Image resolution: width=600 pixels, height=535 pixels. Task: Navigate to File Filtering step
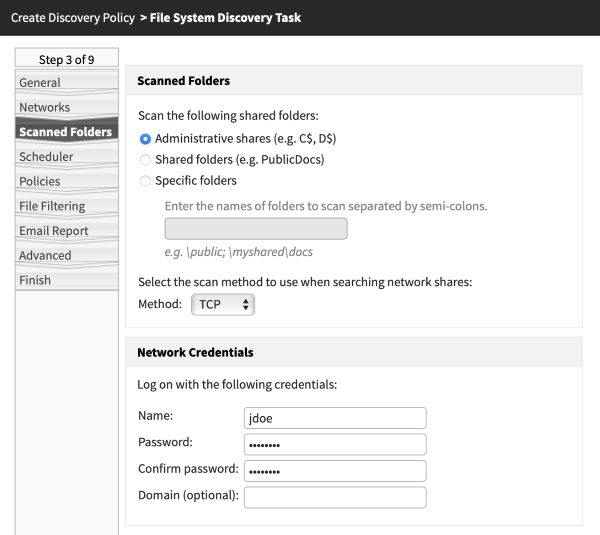52,206
